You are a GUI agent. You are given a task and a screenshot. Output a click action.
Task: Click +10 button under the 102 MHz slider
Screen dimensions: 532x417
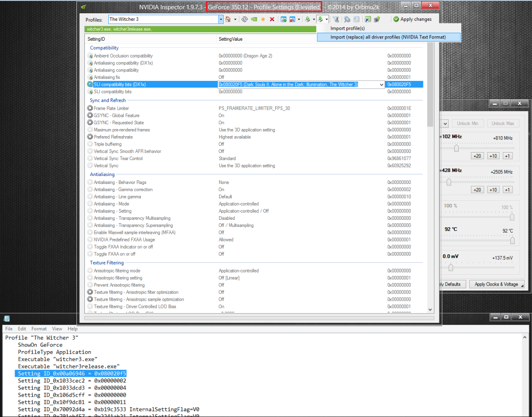(x=493, y=156)
